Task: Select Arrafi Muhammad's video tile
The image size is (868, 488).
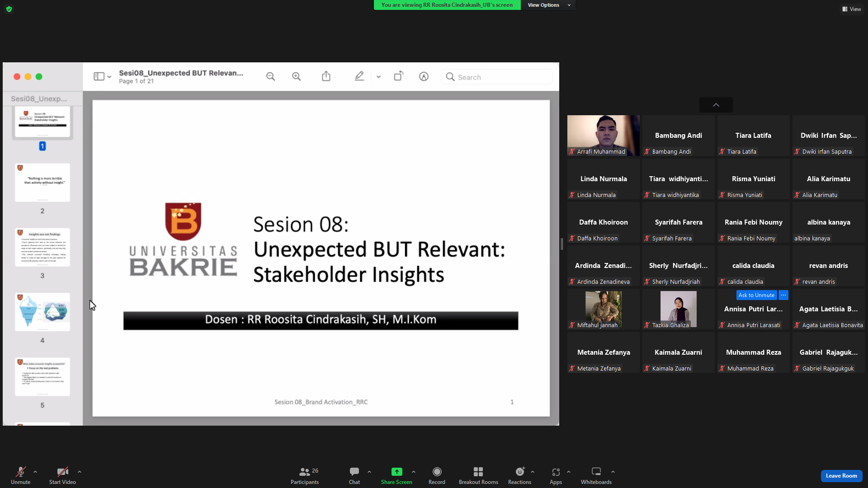Action: tap(604, 136)
